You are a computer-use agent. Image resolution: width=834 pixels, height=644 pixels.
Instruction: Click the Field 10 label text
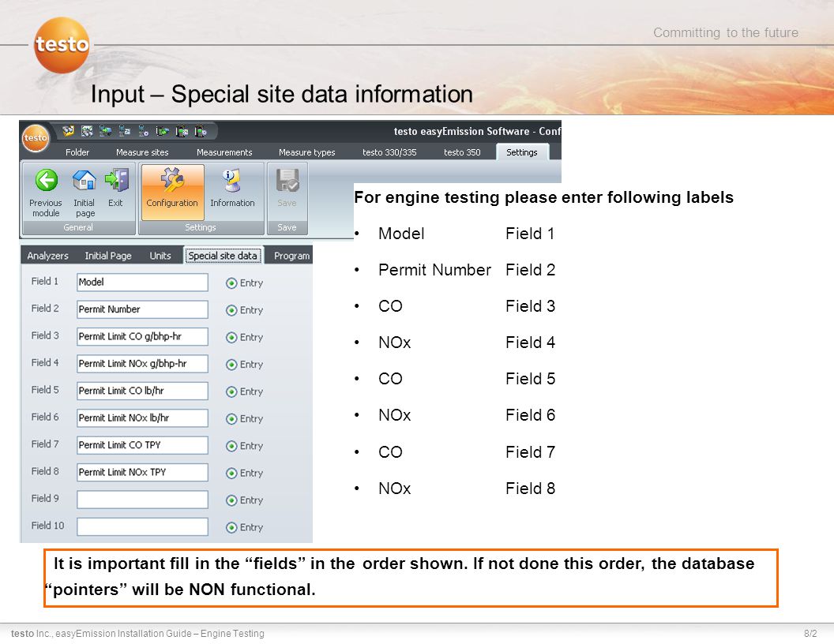click(47, 526)
